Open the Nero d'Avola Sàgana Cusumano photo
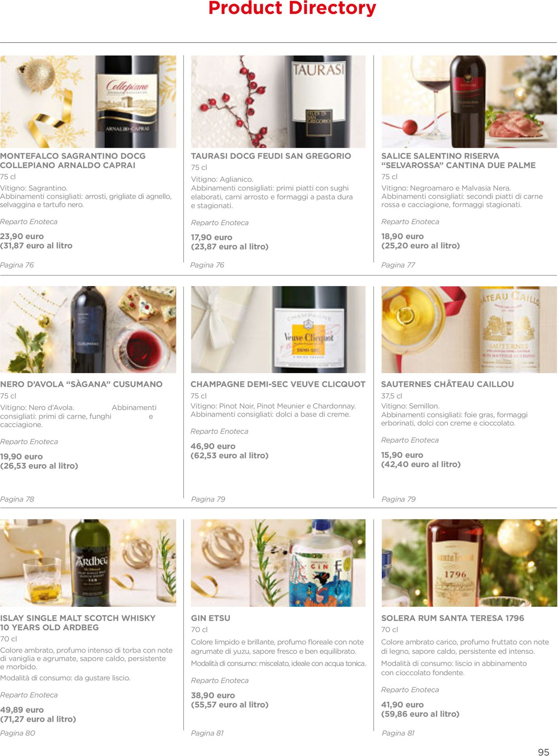This screenshot has width=558, height=756. (88, 330)
